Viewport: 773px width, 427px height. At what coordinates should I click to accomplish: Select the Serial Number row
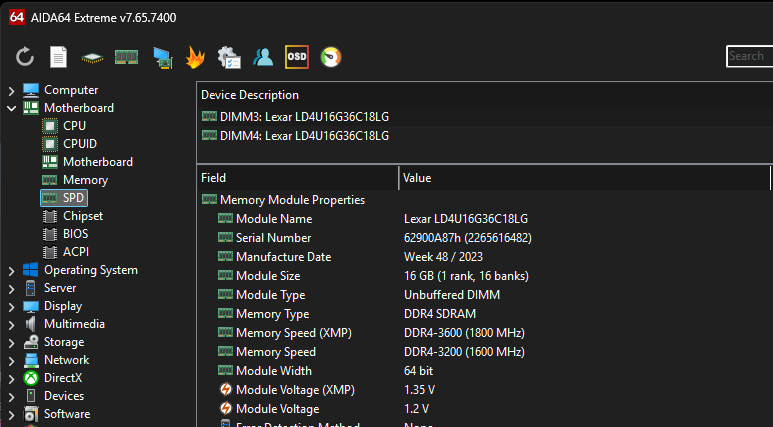pos(485,238)
